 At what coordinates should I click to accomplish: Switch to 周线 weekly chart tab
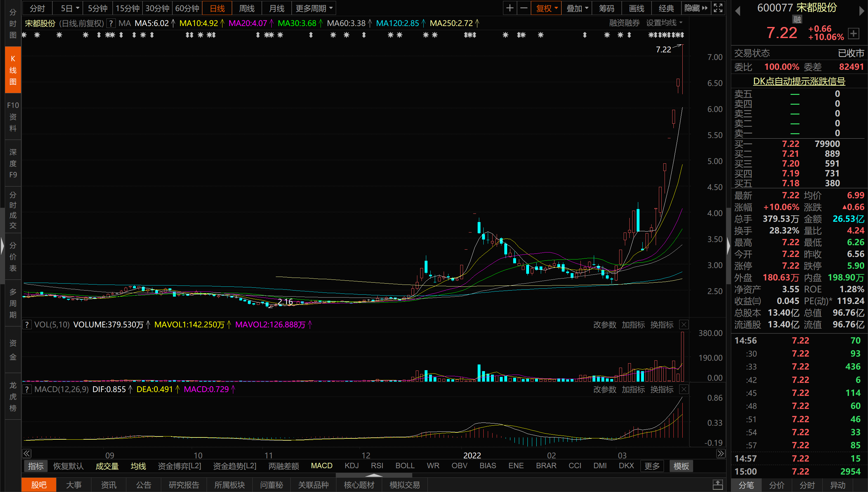tap(247, 8)
